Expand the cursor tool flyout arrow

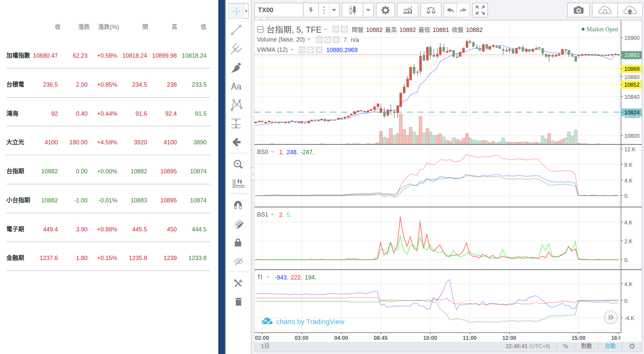coord(246,11)
